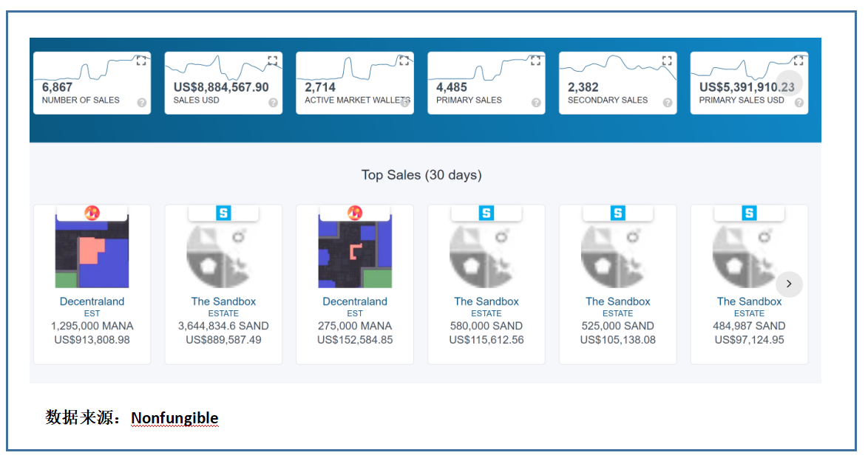Viewport: 868px width, 461px height.
Task: Select the US$115,612.56 amount
Action: 486,340
